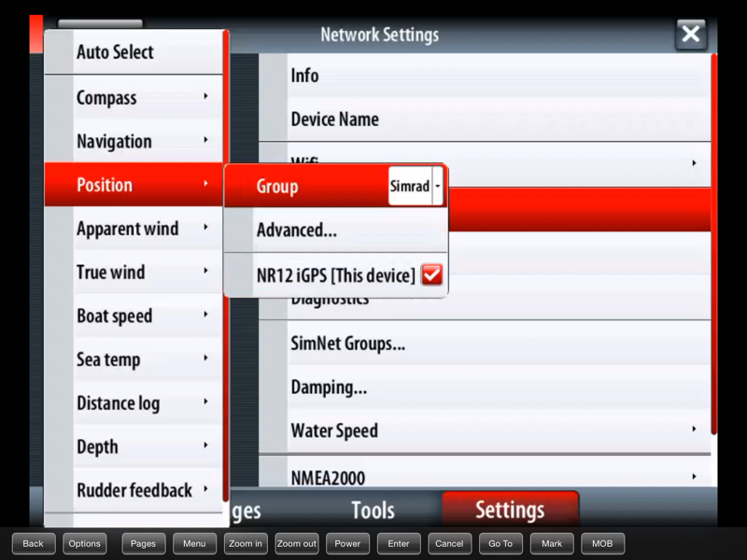Open the Depth source submenu
This screenshot has width=747, height=560.
click(x=134, y=447)
